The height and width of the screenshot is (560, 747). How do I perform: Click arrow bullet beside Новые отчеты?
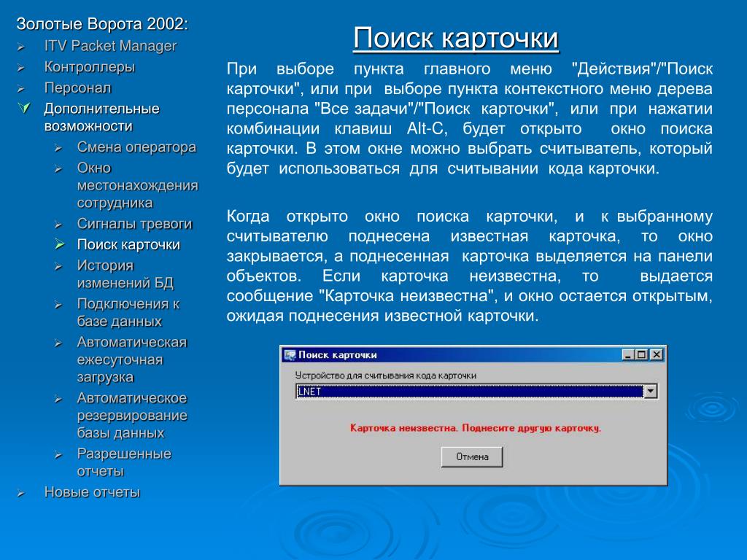tap(21, 494)
